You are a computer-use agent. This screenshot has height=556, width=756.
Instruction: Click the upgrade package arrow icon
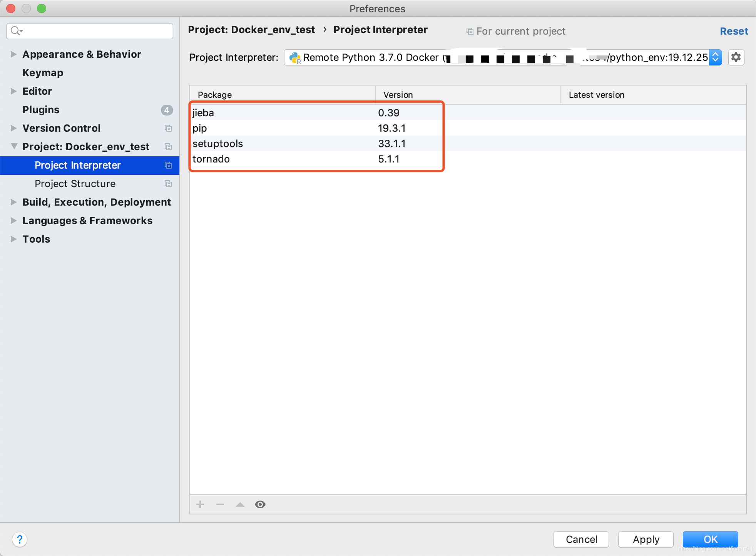pos(240,504)
